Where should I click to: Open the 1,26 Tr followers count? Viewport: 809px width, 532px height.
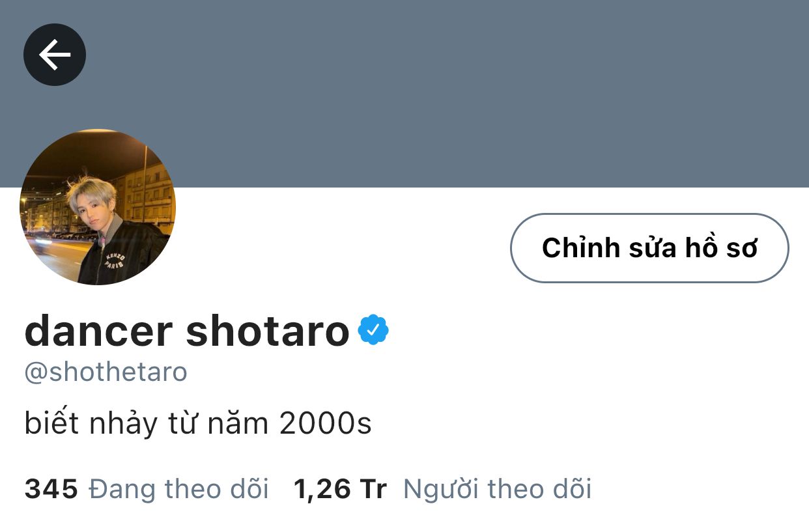click(340, 489)
